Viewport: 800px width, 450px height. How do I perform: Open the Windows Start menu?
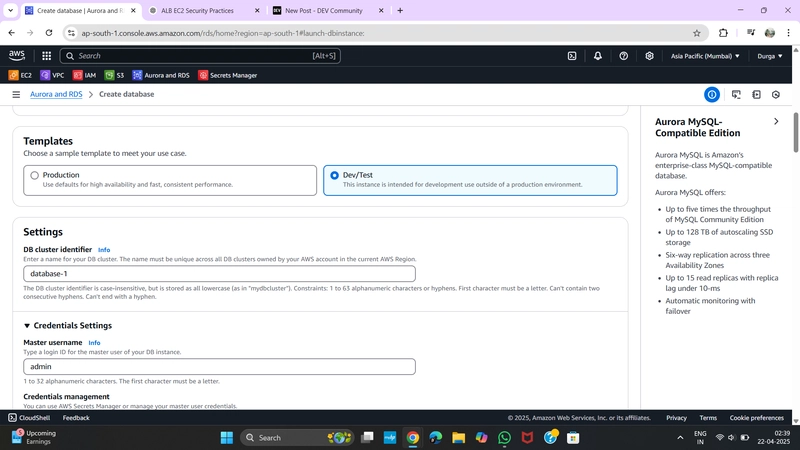[x=227, y=437]
